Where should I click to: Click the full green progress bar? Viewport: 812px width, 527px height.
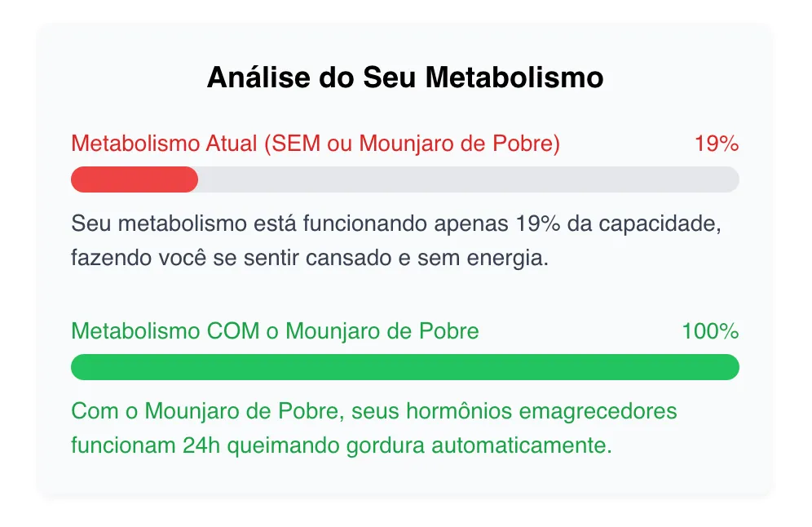click(405, 367)
